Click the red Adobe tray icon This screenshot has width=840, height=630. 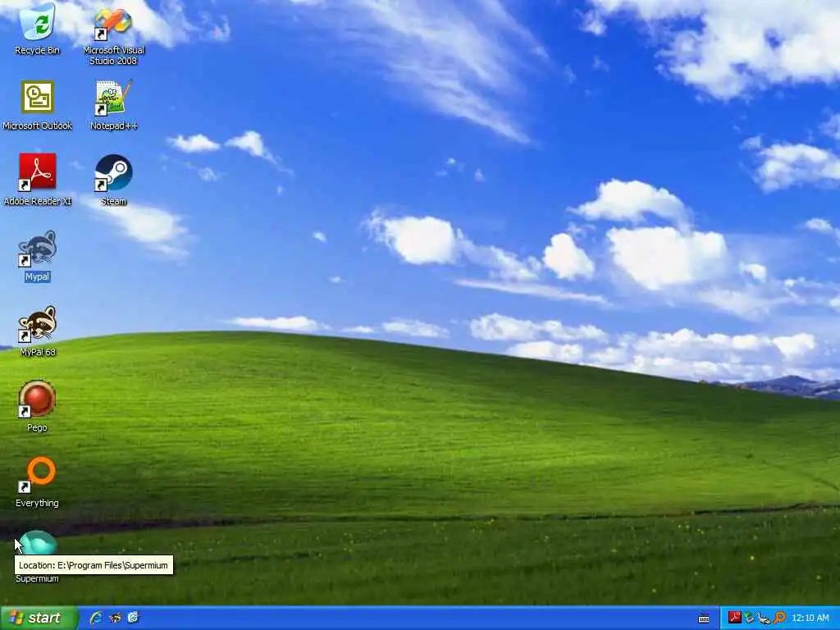[x=734, y=618]
